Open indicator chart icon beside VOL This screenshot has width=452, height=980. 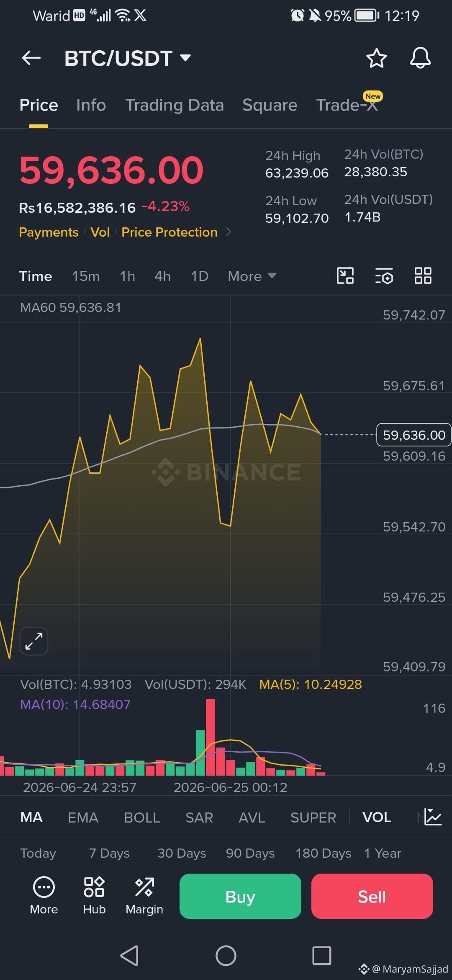432,817
